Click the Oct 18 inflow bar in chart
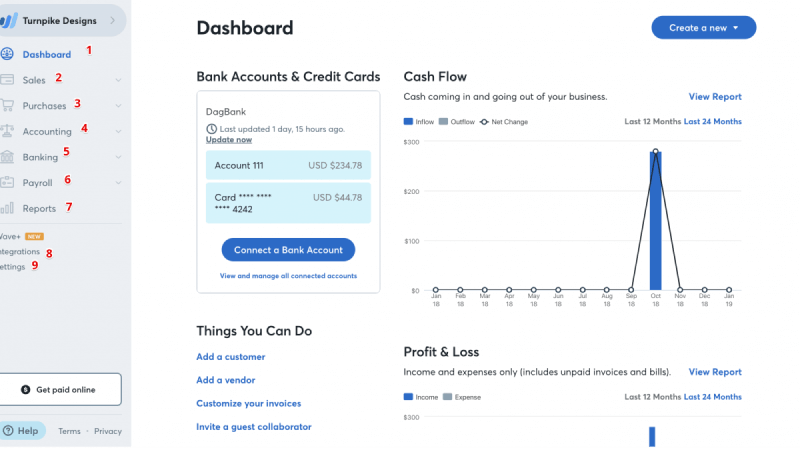 (656, 221)
